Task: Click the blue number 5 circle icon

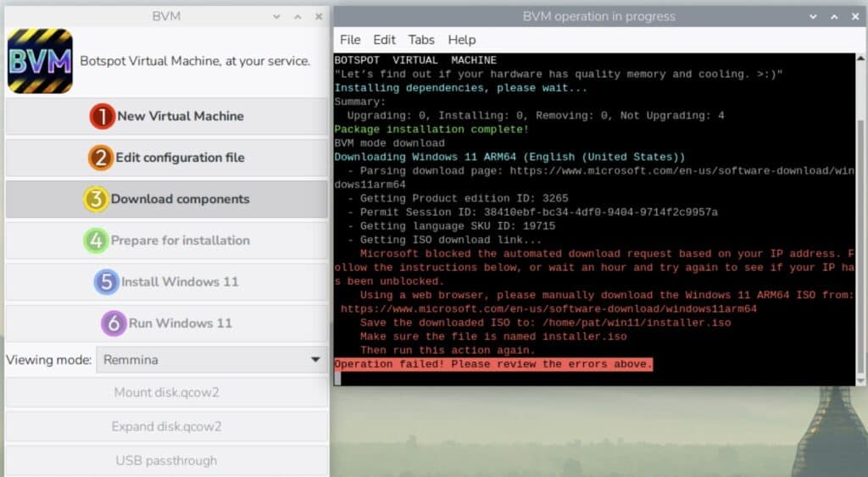Action: (106, 281)
